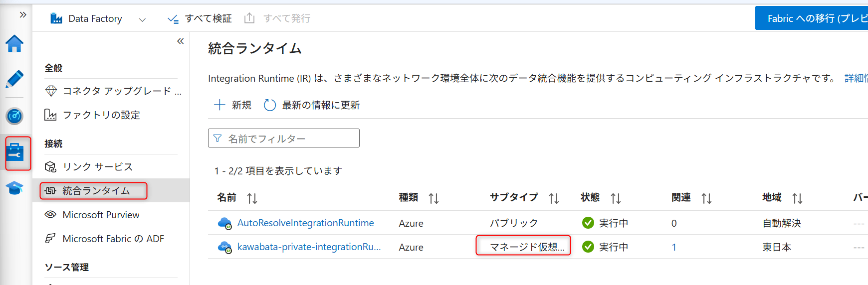
Task: Open kawabata-private-integrationRu... link
Action: tap(309, 247)
